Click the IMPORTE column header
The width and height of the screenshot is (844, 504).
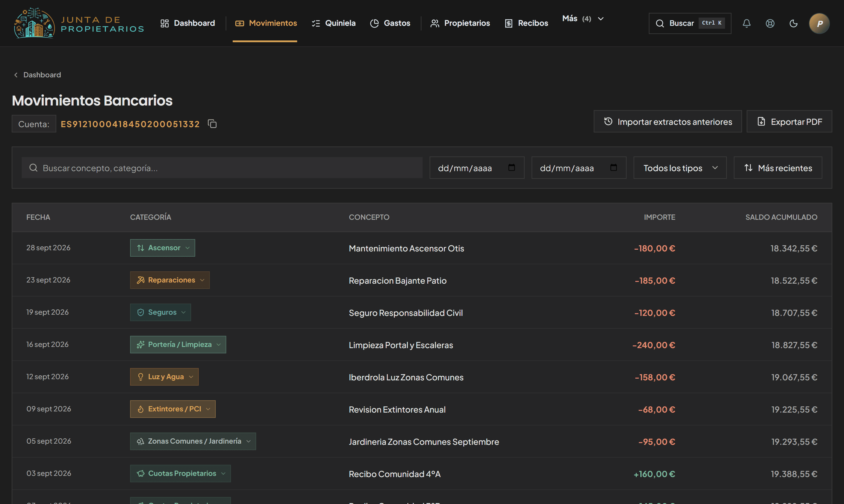click(x=660, y=217)
